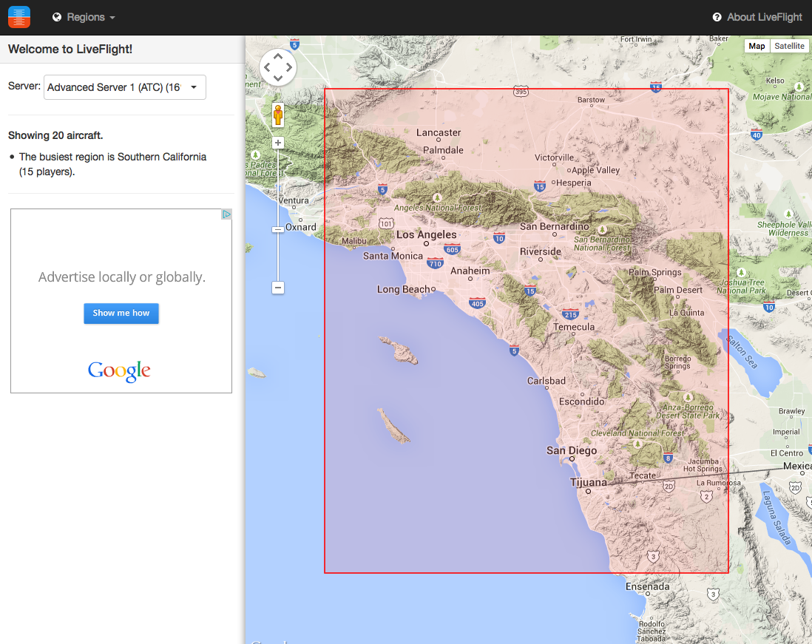Click the Show me how ad button

point(121,313)
